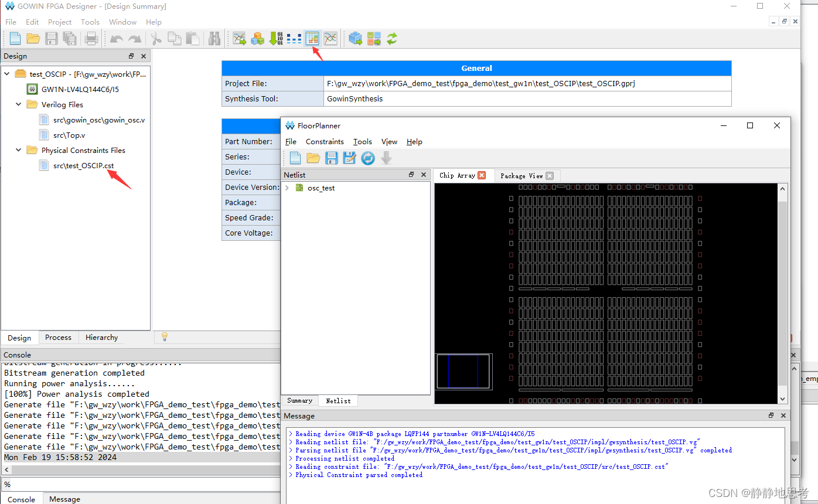Viewport: 818px width, 504px height.
Task: Click the Save icon in GOWIN toolbar
Action: (x=52, y=39)
